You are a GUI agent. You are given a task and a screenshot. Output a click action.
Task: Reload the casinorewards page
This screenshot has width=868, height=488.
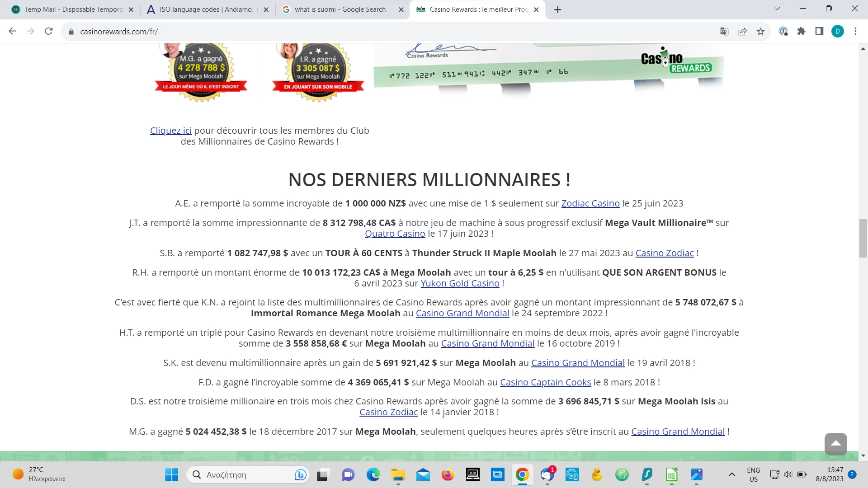49,31
